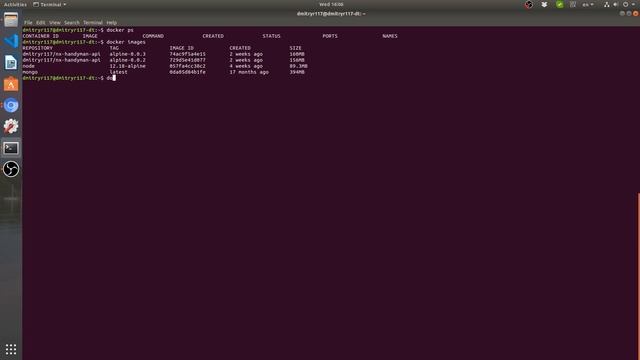
Task: Click image ID '0da05d84b1fe'
Action: tap(187, 72)
